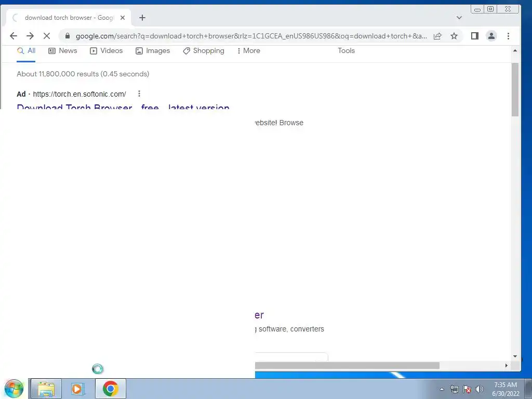Open Chrome's three-dot menu
The image size is (532, 399).
(x=508, y=36)
